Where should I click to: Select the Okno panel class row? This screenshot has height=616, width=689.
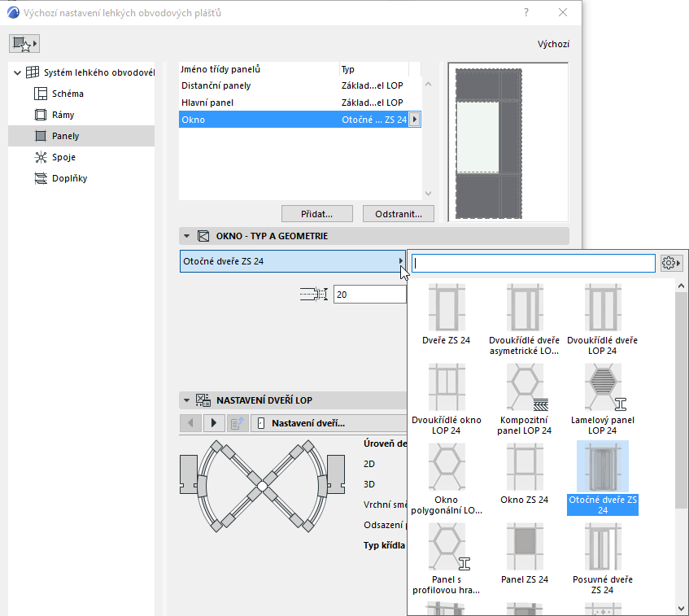click(300, 120)
